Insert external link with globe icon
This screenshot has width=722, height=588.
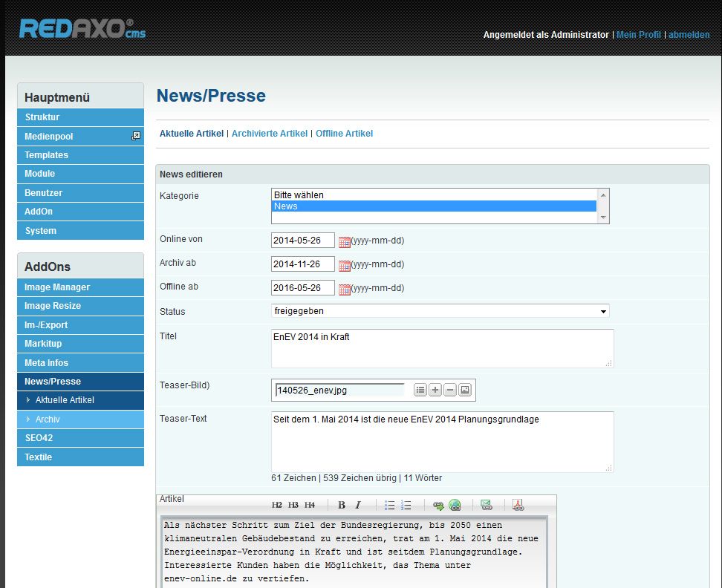pos(455,505)
